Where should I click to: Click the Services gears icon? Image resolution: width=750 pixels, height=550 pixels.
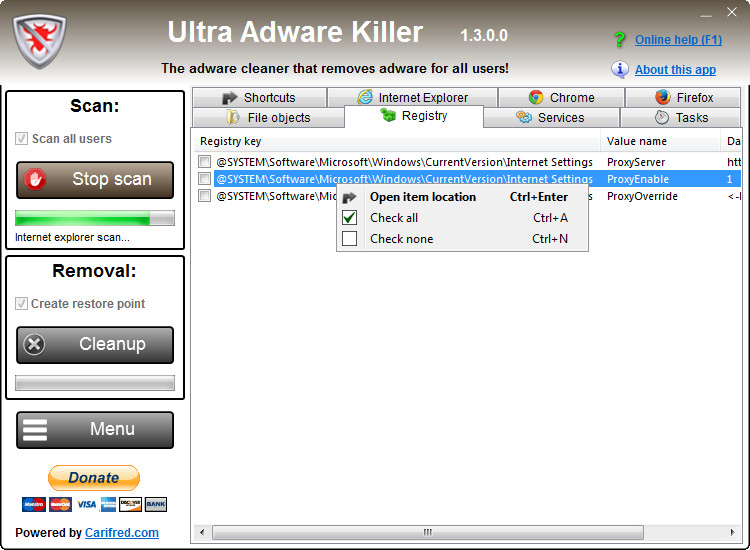524,117
